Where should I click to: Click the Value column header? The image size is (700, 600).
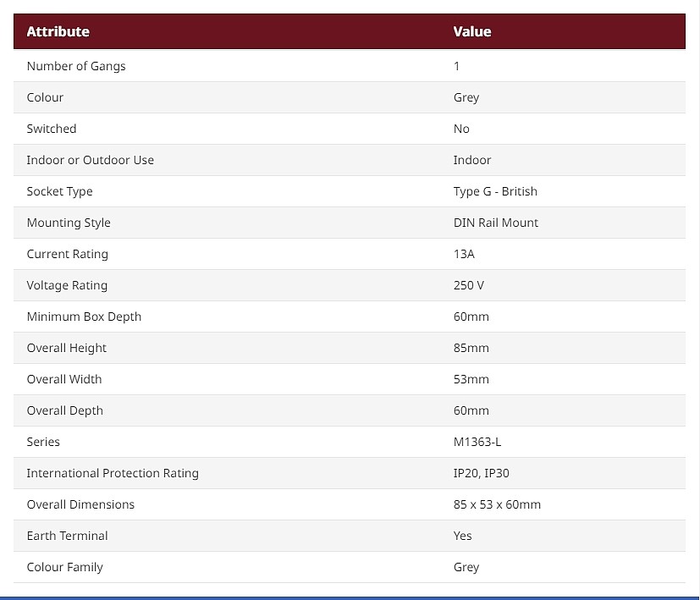click(471, 31)
